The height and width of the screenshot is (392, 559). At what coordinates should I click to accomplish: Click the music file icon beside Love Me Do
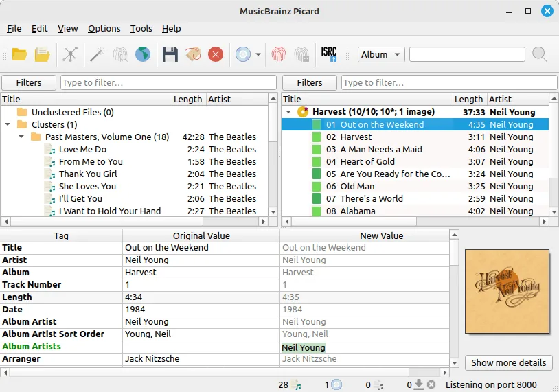(50, 150)
